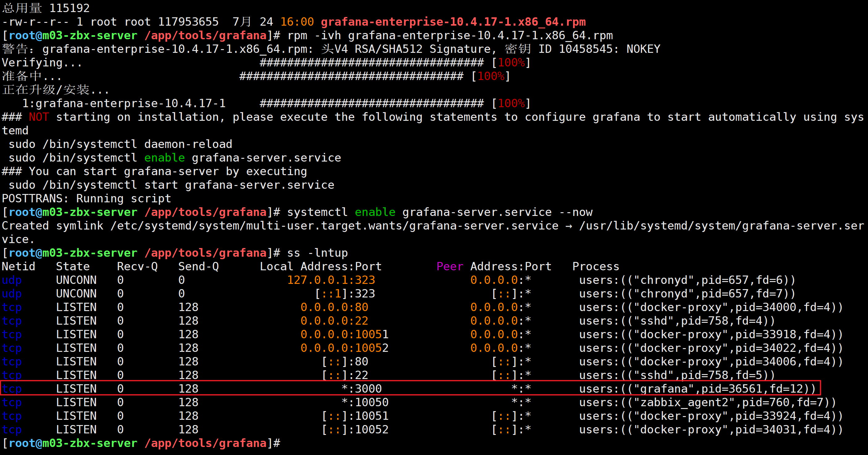Click the zabbix_agent2 process entry

[708, 402]
